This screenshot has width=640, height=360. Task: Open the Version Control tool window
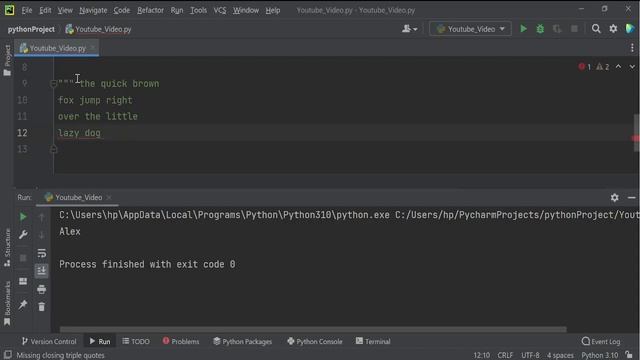49,341
